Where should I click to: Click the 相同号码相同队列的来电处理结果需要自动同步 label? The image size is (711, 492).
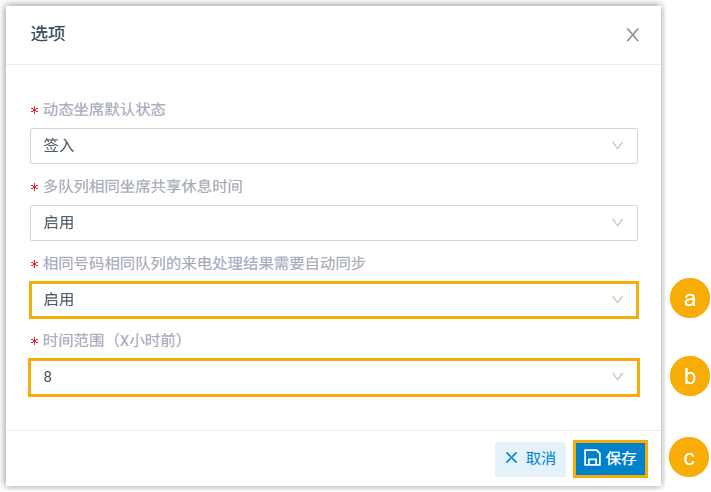(204, 263)
